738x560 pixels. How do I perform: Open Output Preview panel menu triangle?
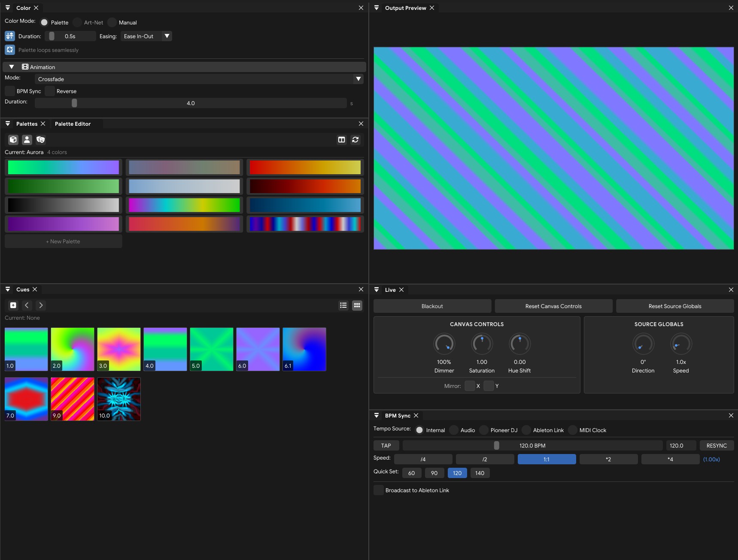(x=377, y=8)
